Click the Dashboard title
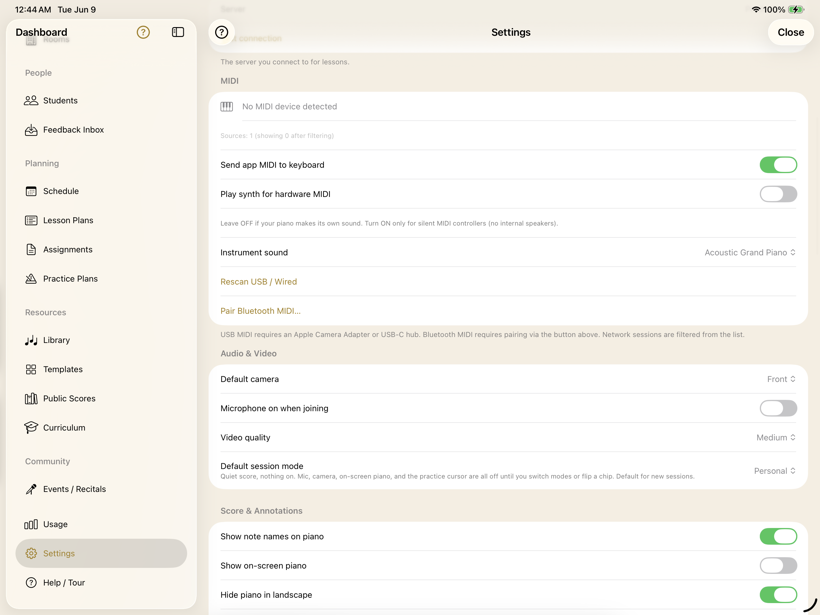 pos(41,32)
